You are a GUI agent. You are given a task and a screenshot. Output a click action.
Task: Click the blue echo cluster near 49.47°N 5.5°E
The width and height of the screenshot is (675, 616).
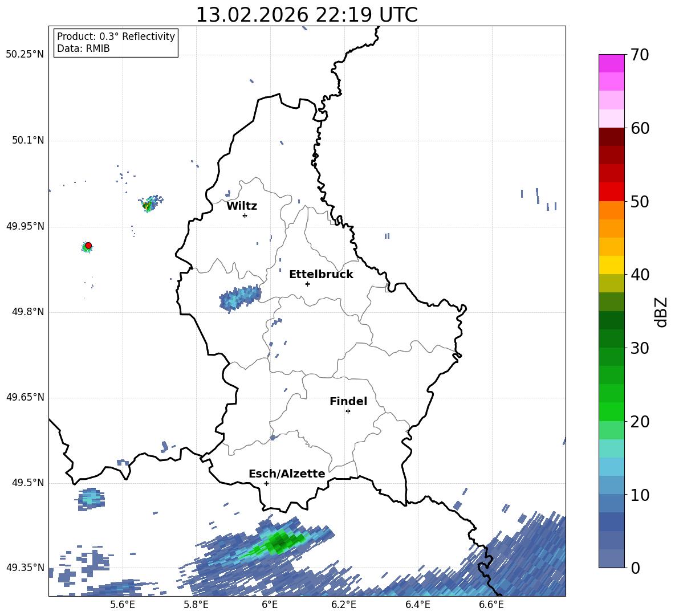coord(91,499)
